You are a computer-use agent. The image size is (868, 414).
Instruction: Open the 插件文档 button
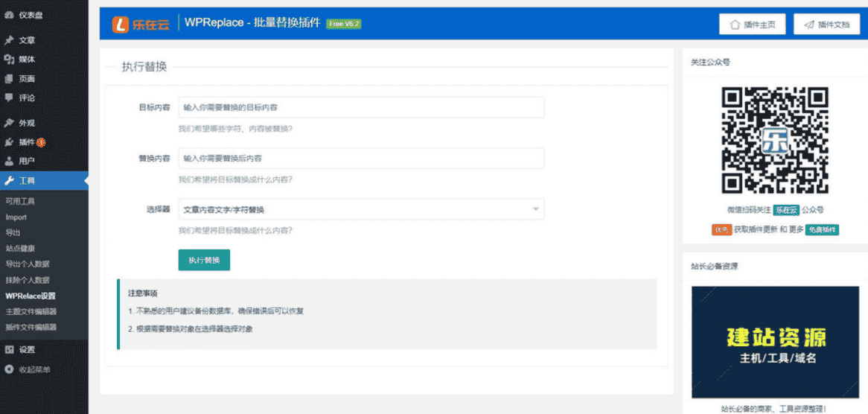click(x=826, y=25)
